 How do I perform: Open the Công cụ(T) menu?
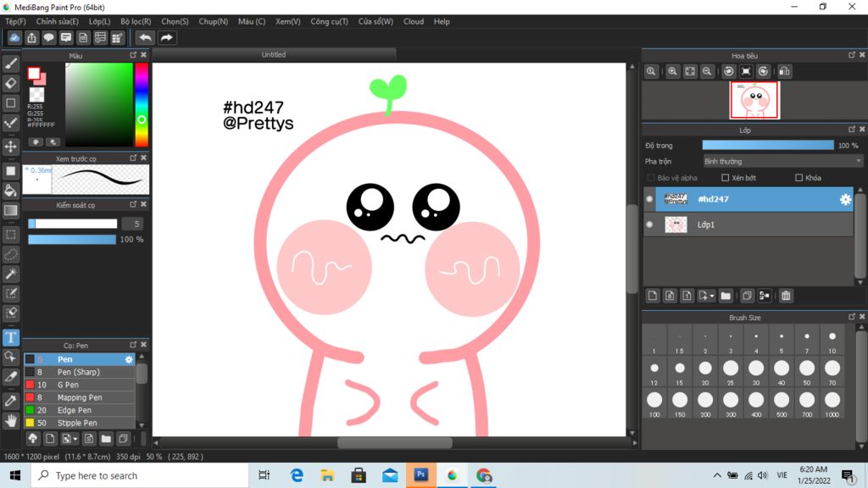(330, 21)
